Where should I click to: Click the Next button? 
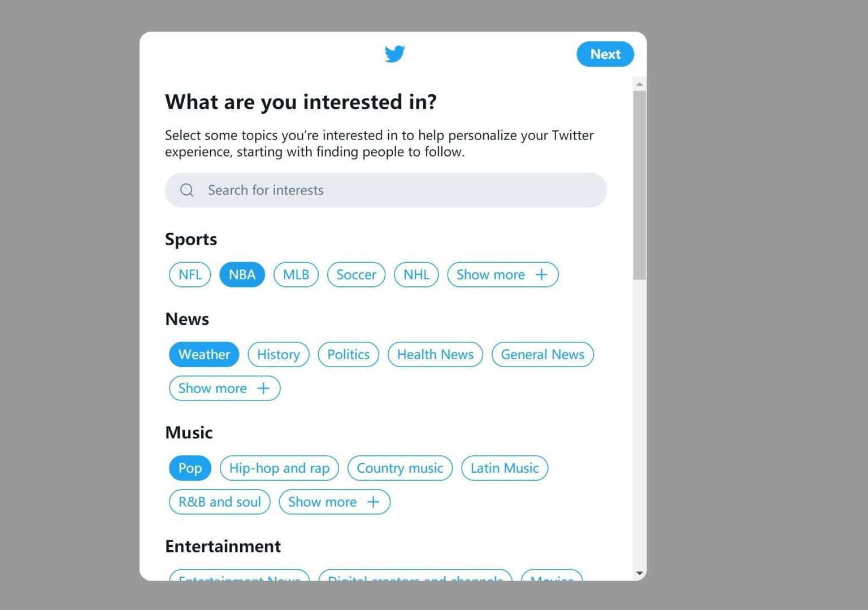tap(605, 54)
